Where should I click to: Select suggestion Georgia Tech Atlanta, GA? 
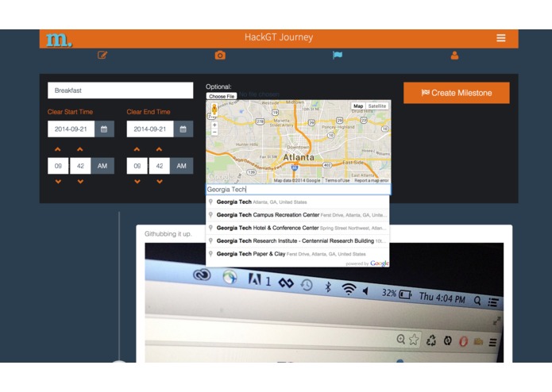pos(298,202)
